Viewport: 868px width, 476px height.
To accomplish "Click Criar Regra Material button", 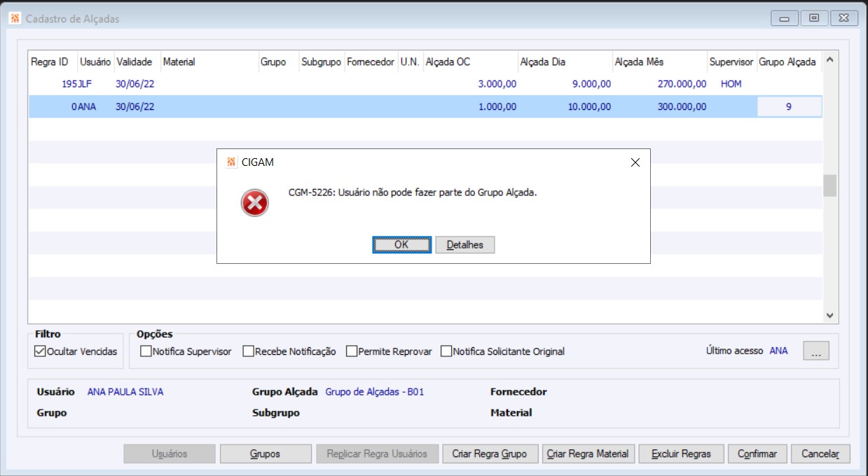I will (x=588, y=454).
